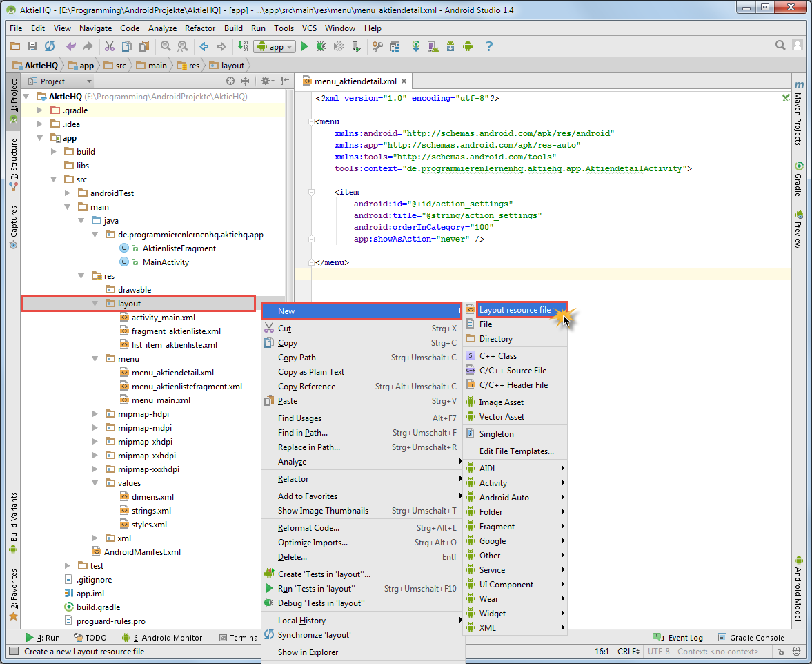The width and height of the screenshot is (812, 664).
Task: Open the Refactor menu in menu bar
Action: click(x=200, y=28)
